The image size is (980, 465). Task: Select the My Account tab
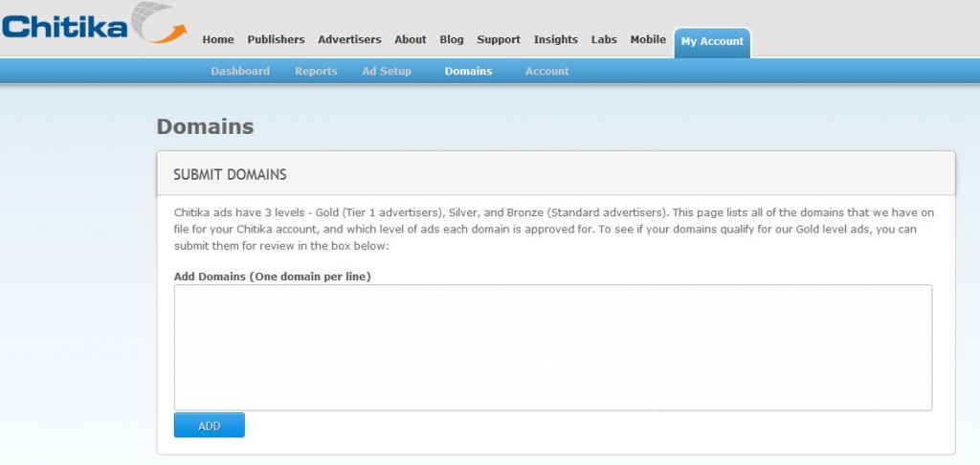(x=712, y=42)
